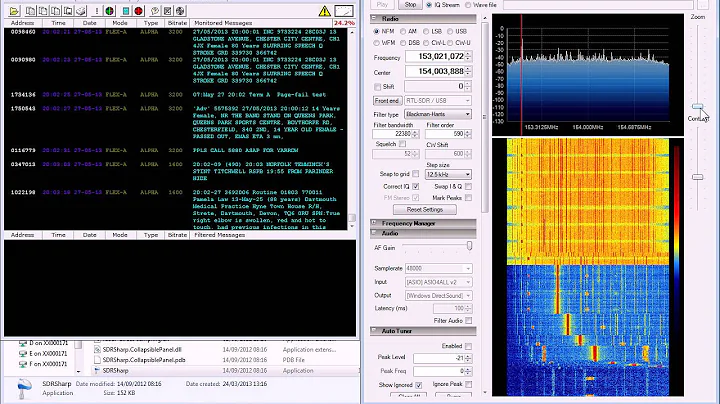720x404 pixels.
Task: Collapse the Radio panel section
Action: pos(374,18)
